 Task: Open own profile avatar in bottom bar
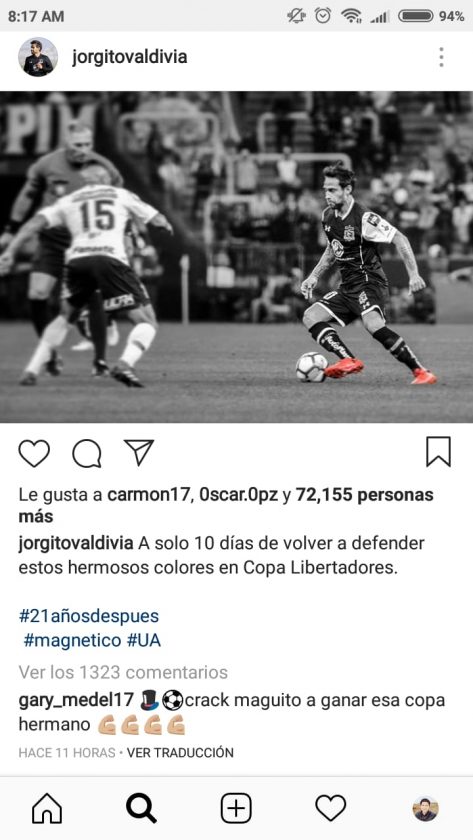425,808
